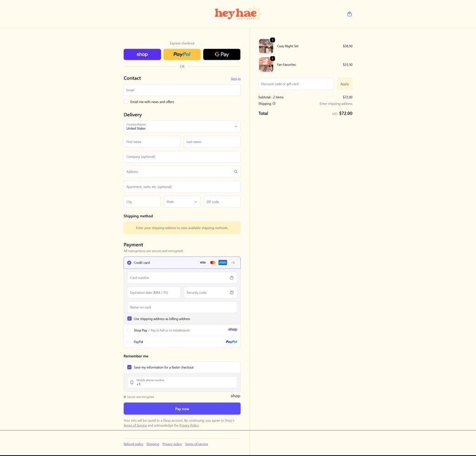Follow the Sign in link

235,79
